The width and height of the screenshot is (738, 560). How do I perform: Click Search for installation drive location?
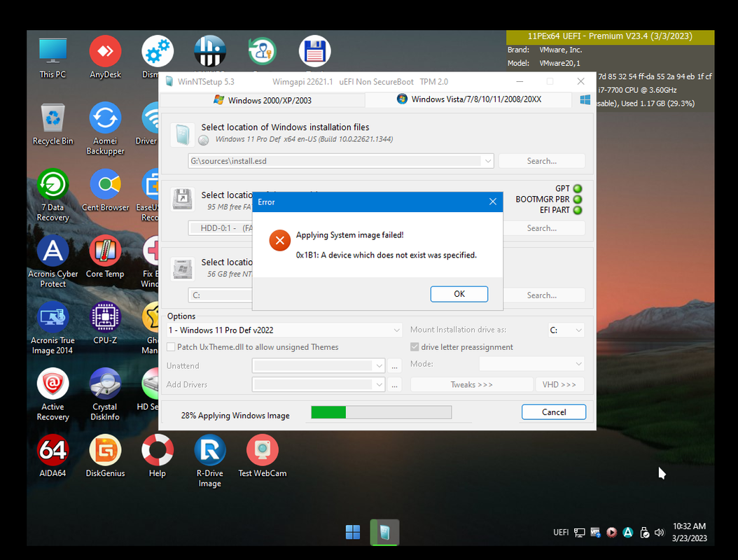pyautogui.click(x=543, y=295)
